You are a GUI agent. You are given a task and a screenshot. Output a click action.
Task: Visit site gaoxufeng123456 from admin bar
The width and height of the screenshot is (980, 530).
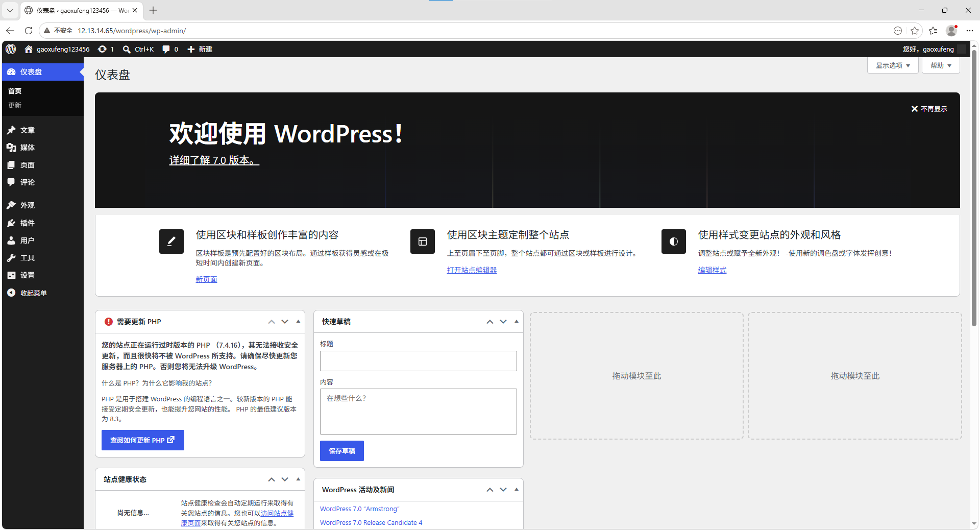(57, 49)
